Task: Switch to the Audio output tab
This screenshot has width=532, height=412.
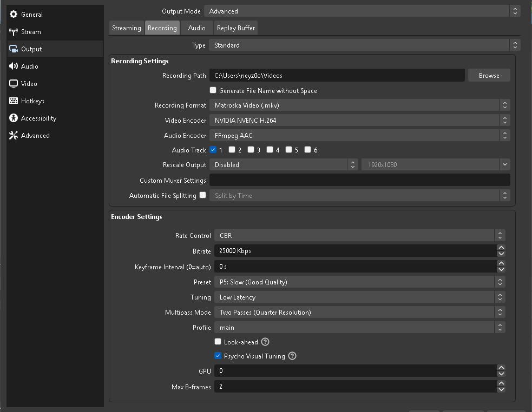Action: 197,28
